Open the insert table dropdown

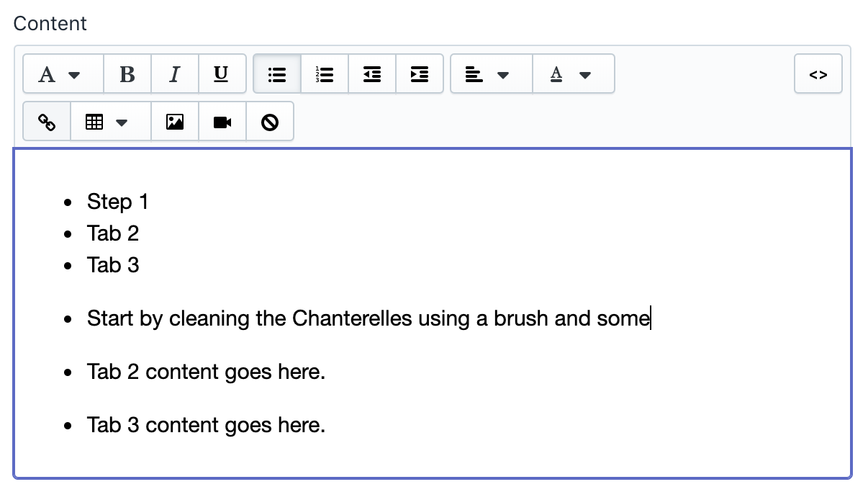[111, 122]
